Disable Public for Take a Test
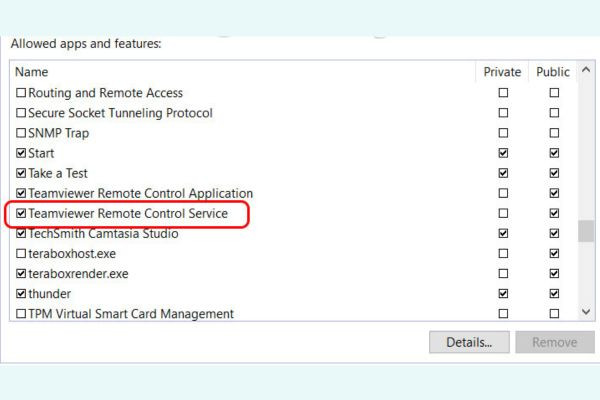The image size is (600, 400). [554, 173]
